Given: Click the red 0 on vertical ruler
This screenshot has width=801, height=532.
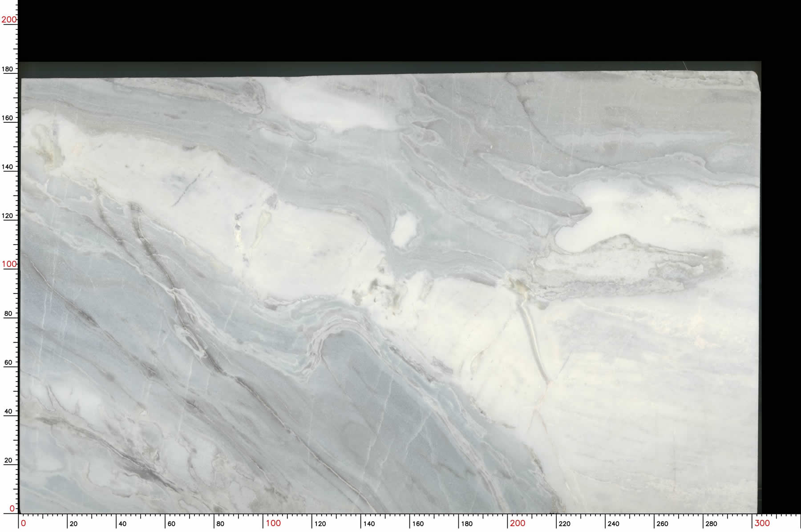Looking at the screenshot, I should click(x=12, y=508).
